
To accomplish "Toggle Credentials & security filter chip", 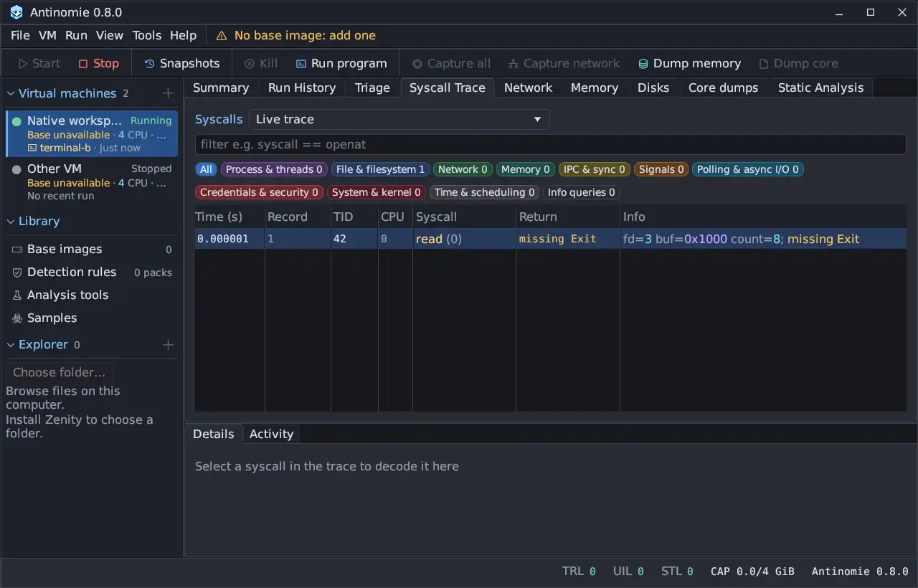I will [x=259, y=192].
